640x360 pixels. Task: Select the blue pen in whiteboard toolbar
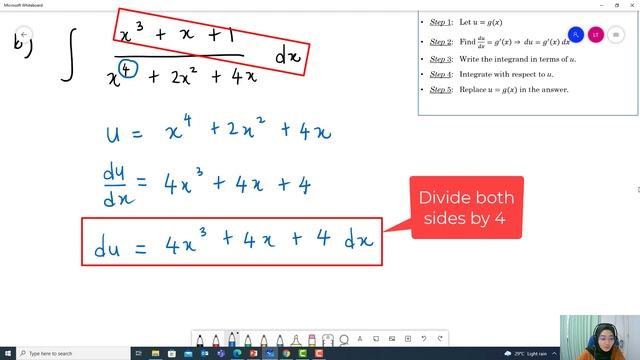[x=232, y=339]
